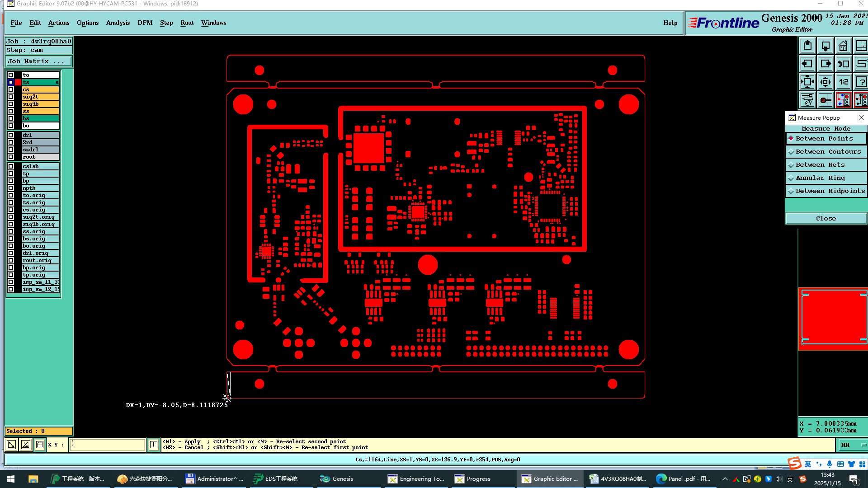Toggle the checkbox for layer sig2t
Viewport: 868px width, 488px height.
11,97
